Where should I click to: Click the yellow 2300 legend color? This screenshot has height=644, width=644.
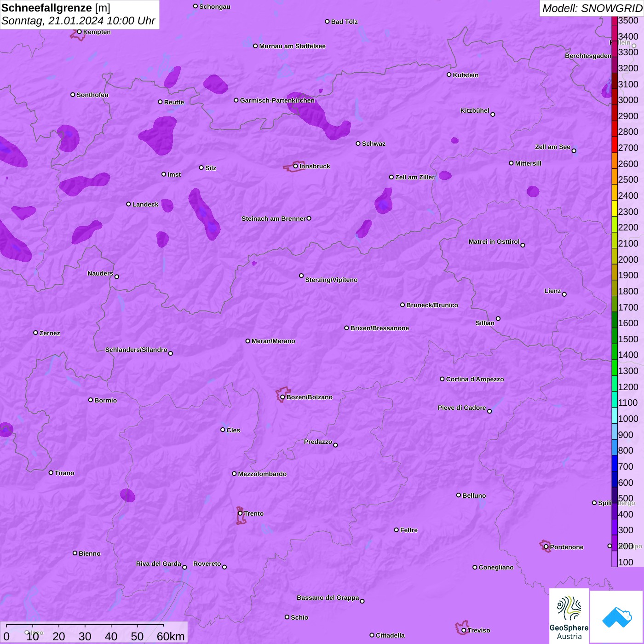coord(615,208)
